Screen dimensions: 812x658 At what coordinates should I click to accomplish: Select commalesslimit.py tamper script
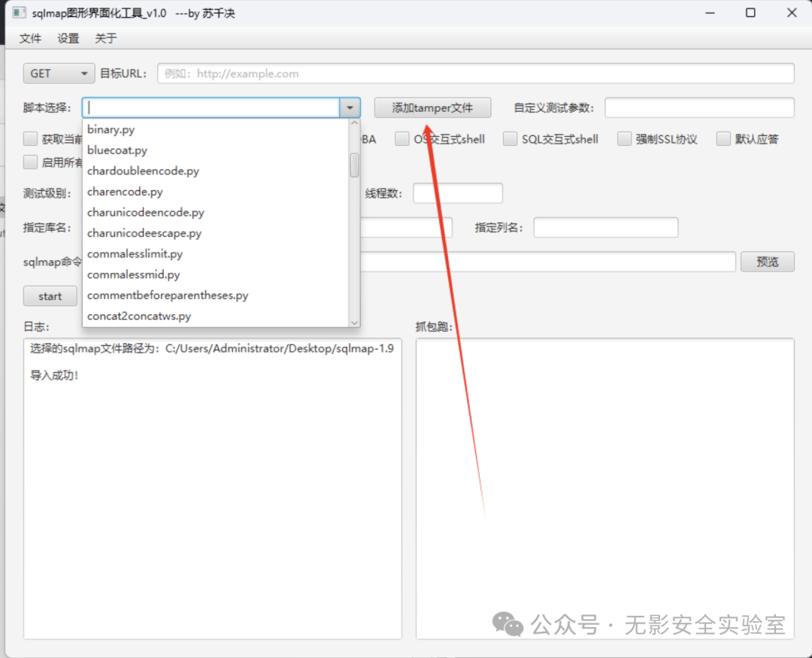tap(216, 254)
